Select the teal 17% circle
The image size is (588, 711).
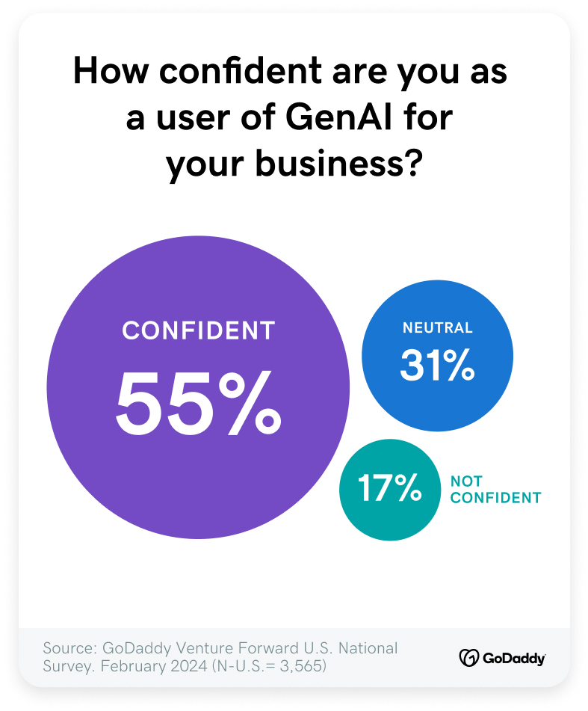[x=389, y=490]
